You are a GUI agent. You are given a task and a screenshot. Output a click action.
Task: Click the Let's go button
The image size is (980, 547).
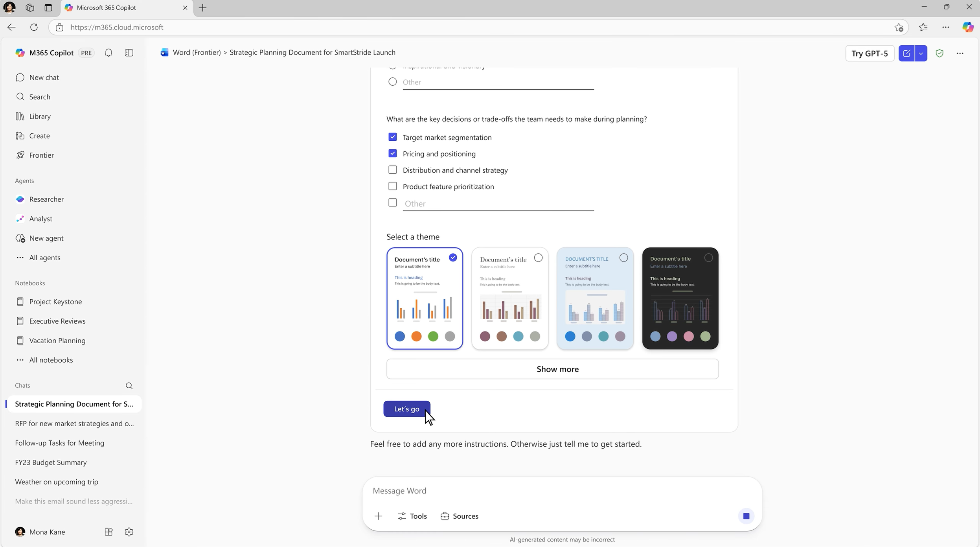[406, 409]
